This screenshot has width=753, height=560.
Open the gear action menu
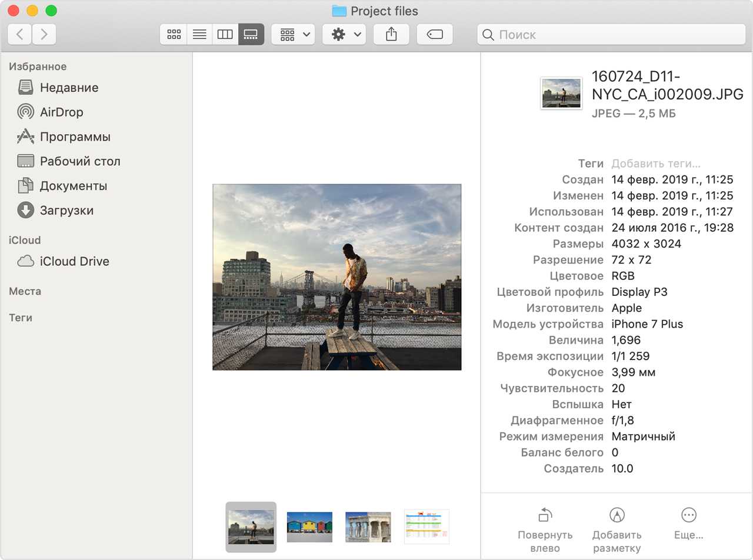click(344, 35)
